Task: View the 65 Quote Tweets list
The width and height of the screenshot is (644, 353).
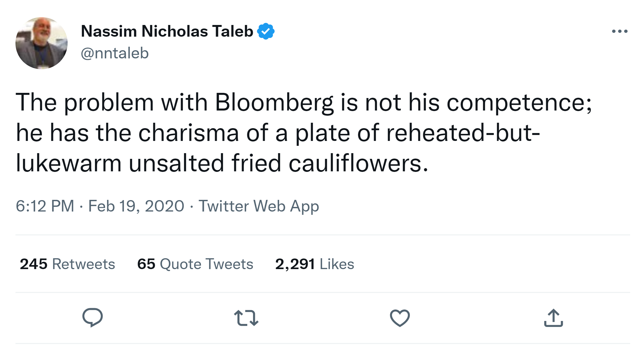Action: (x=195, y=264)
